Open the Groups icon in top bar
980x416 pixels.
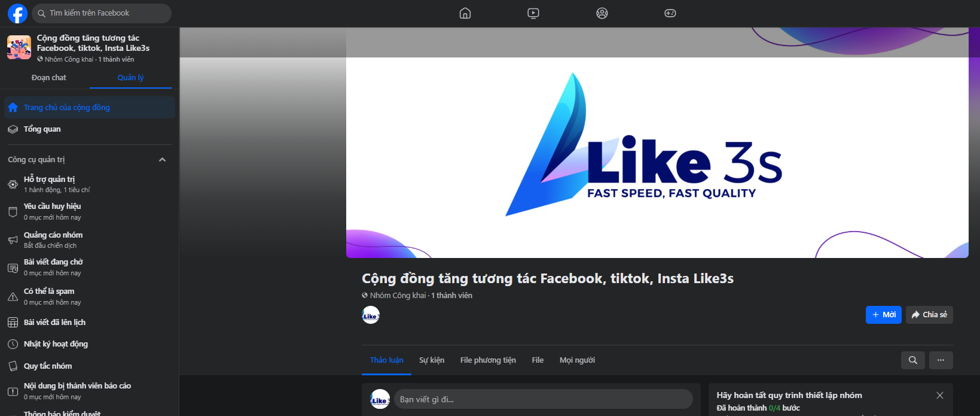click(602, 13)
